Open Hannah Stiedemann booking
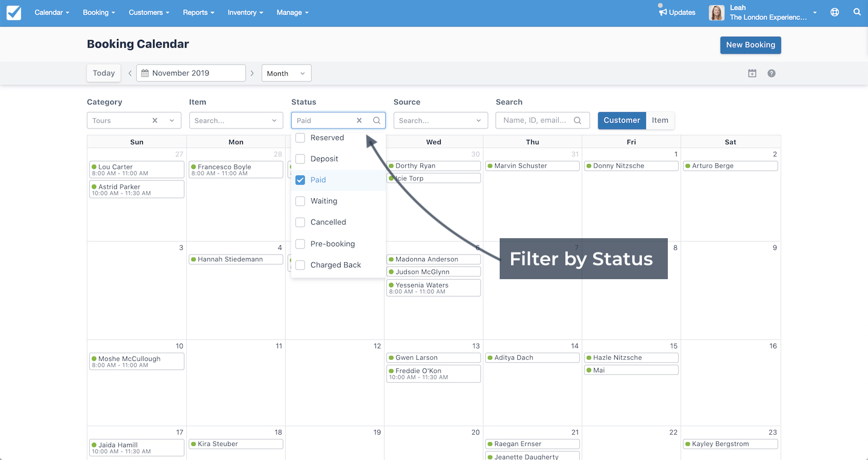 click(x=236, y=259)
